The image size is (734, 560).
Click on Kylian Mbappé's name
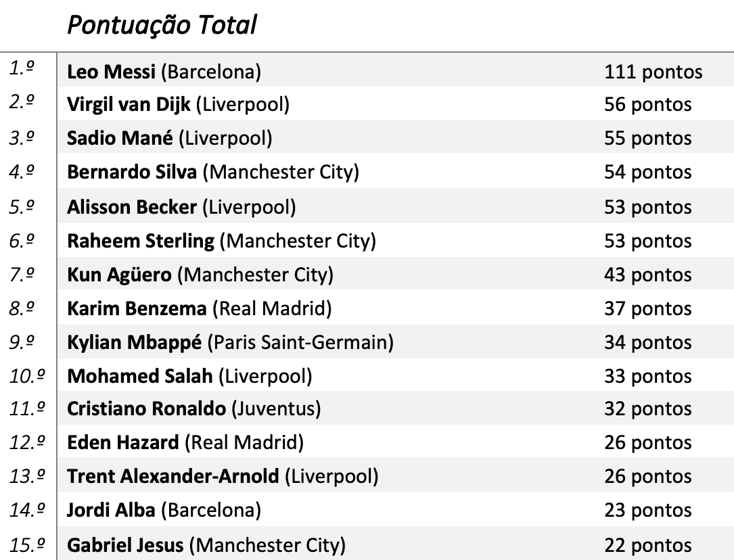(x=134, y=342)
